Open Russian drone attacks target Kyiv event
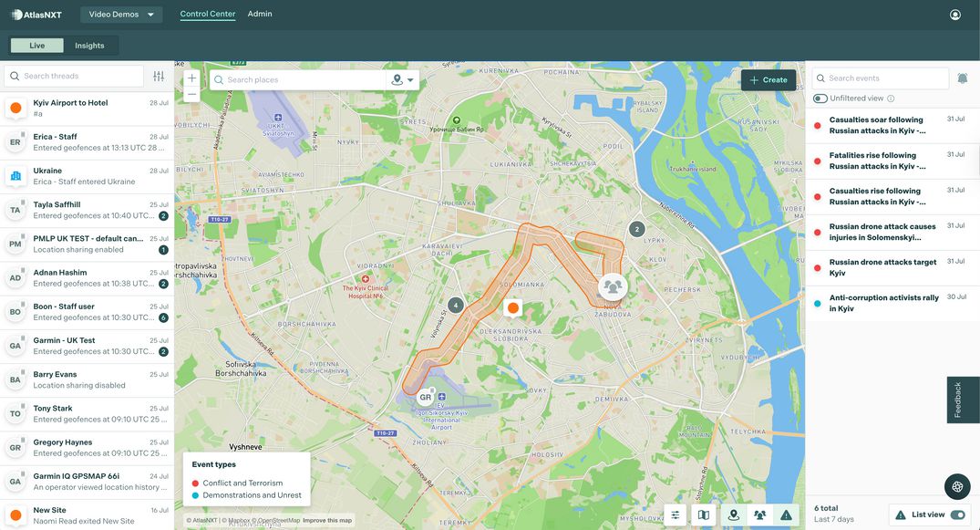 click(x=892, y=268)
